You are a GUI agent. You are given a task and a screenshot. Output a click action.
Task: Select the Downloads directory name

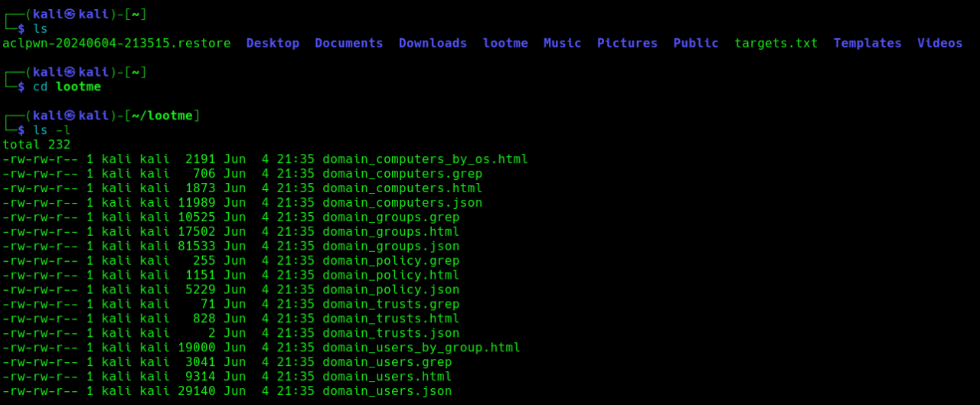[x=433, y=43]
